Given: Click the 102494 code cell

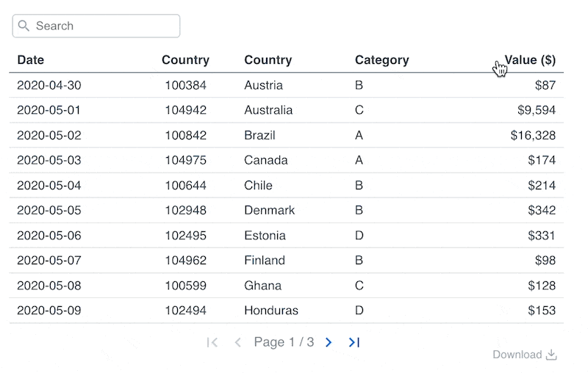Looking at the screenshot, I should [x=185, y=311].
